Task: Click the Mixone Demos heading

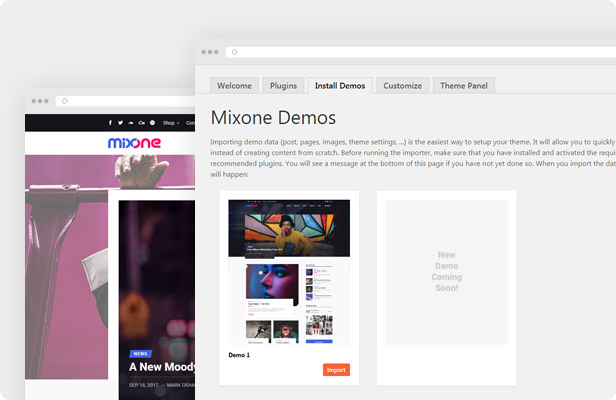Action: tap(273, 117)
